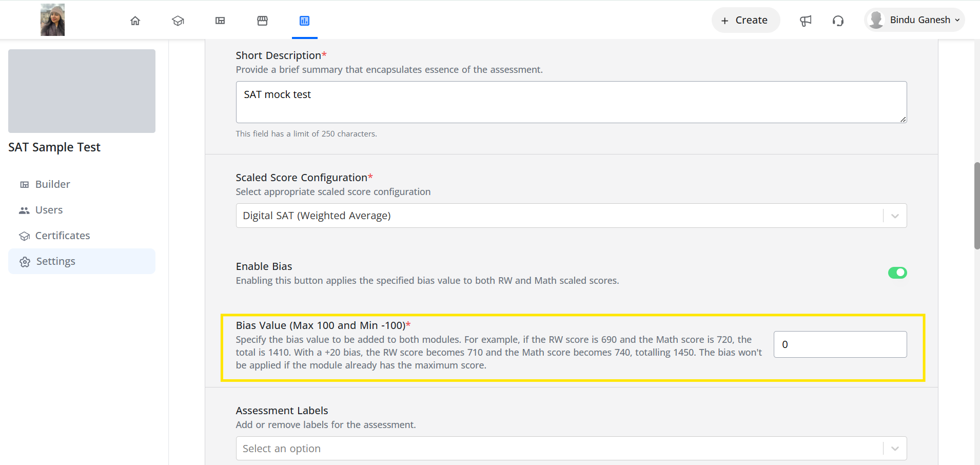Select Settings in the sidebar
The height and width of the screenshot is (465, 980).
coord(82,261)
